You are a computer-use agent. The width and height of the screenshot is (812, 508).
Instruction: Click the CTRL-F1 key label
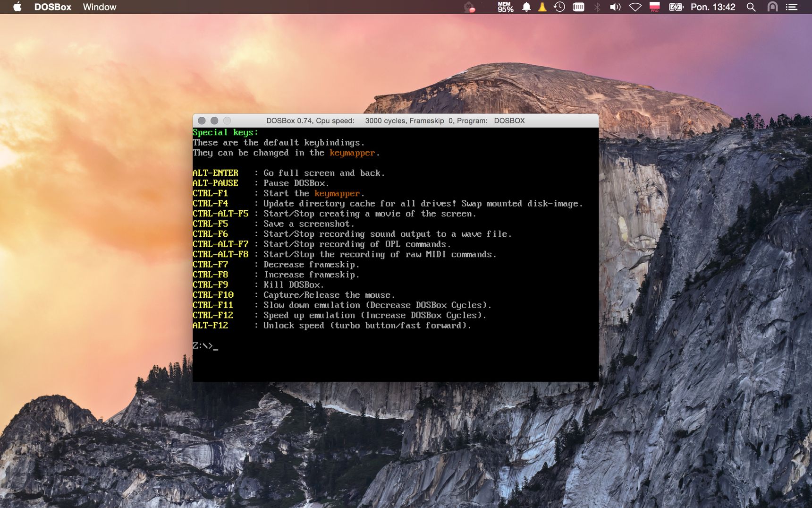pyautogui.click(x=210, y=193)
